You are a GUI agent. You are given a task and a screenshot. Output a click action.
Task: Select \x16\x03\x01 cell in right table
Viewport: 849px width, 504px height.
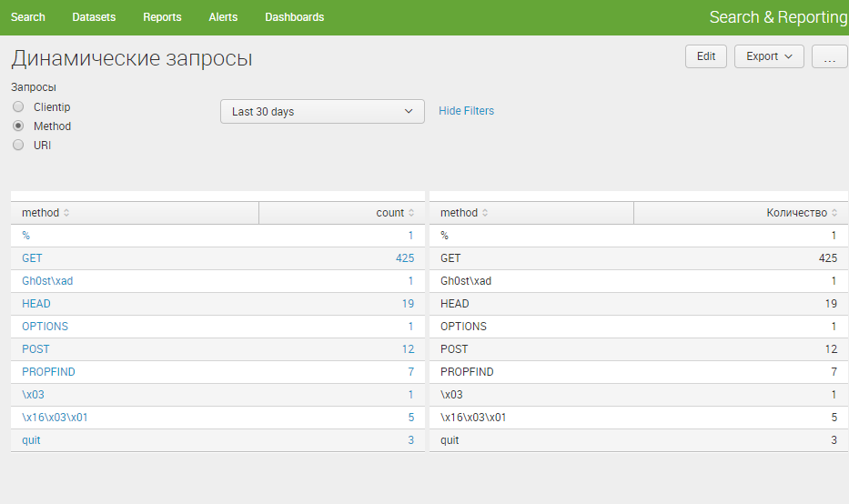473,418
